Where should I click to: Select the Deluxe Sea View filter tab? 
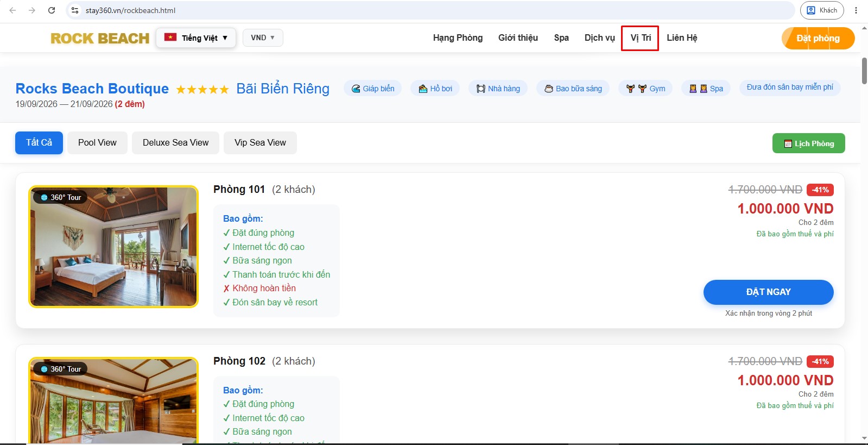click(175, 143)
